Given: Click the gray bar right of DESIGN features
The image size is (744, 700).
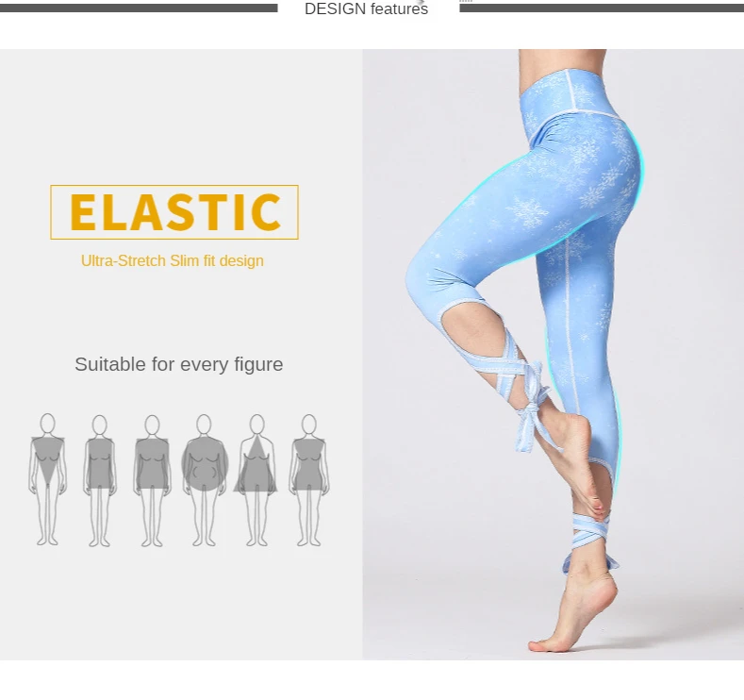Looking at the screenshot, I should tap(602, 8).
